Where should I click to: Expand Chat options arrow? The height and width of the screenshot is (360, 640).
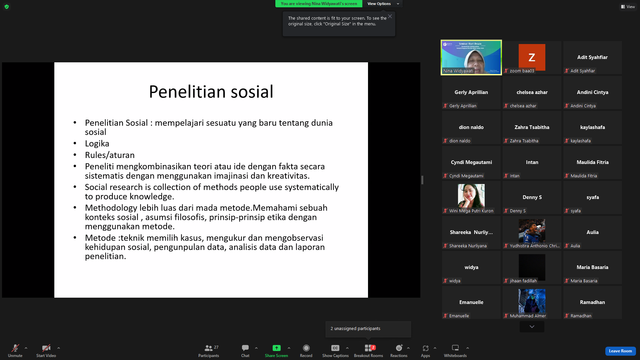click(x=256, y=348)
